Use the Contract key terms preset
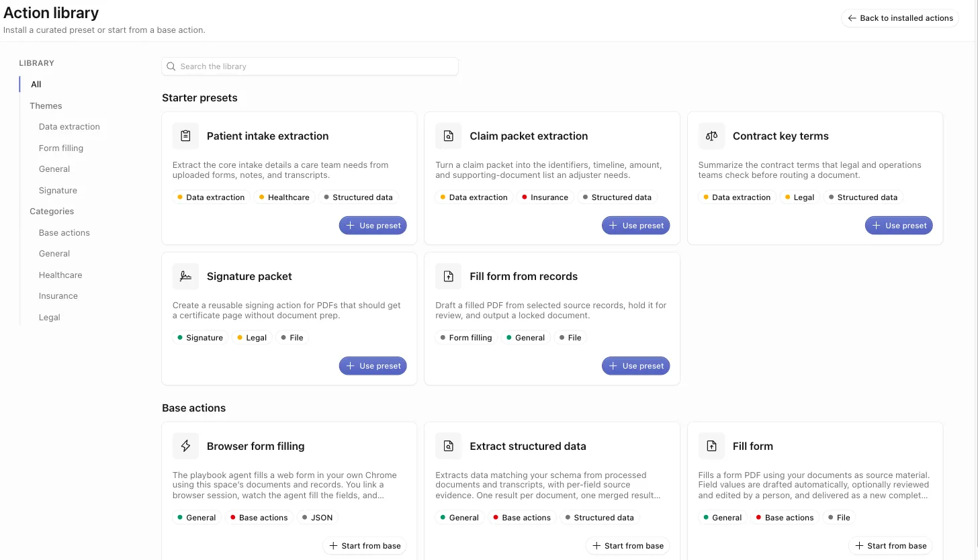 (899, 226)
